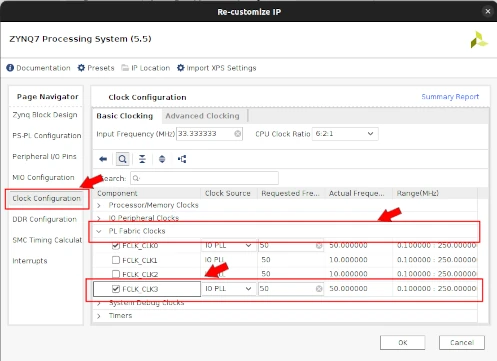Enable the FCLK_CLK1 checkbox
The height and width of the screenshot is (361, 497).
116,260
